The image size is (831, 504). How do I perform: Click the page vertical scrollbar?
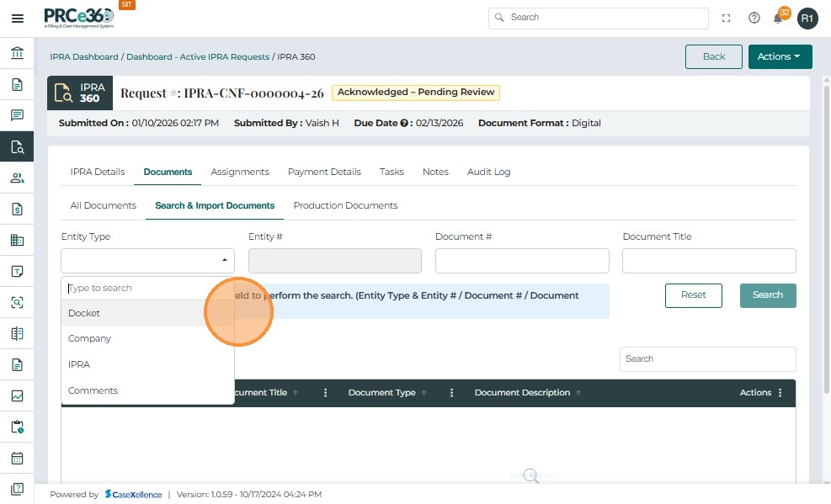pyautogui.click(x=826, y=238)
